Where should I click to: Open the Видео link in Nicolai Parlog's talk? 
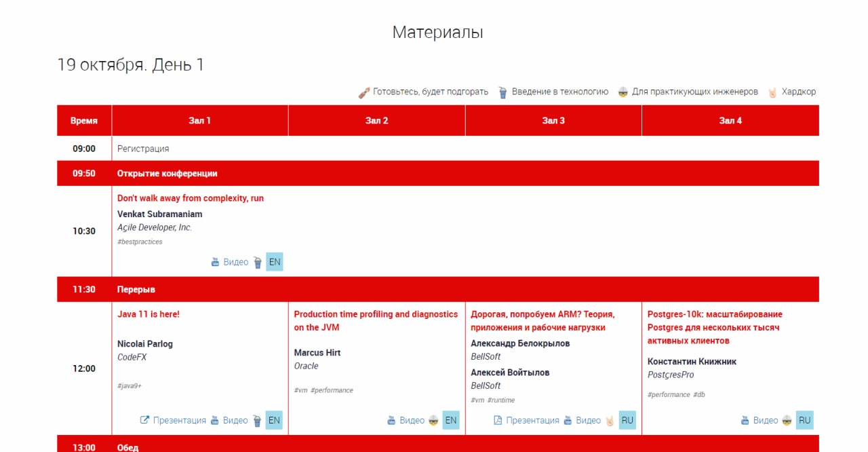click(x=236, y=420)
